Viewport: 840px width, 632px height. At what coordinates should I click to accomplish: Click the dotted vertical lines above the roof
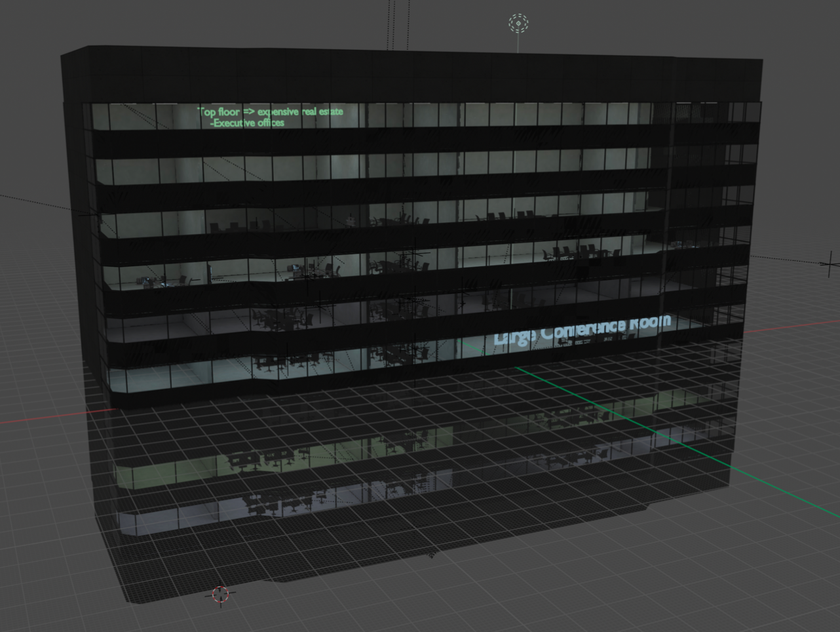click(x=391, y=23)
